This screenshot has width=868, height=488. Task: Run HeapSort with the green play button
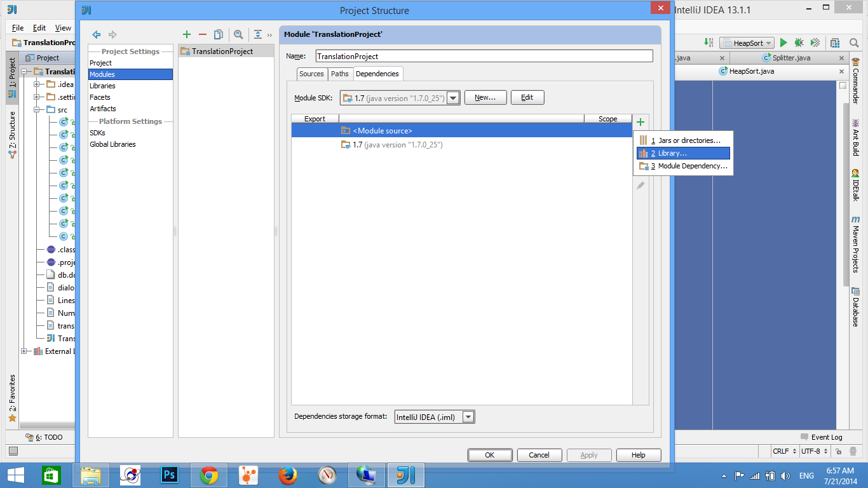click(x=783, y=43)
